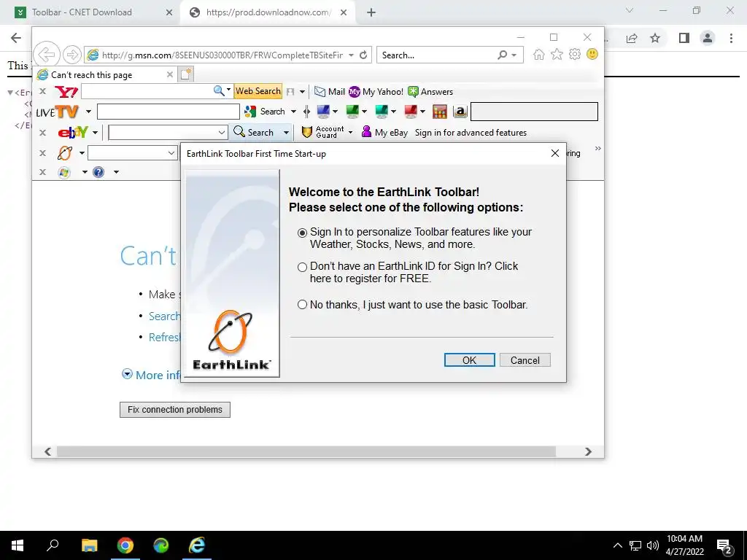Click the IE address bar URL

[x=222, y=55]
